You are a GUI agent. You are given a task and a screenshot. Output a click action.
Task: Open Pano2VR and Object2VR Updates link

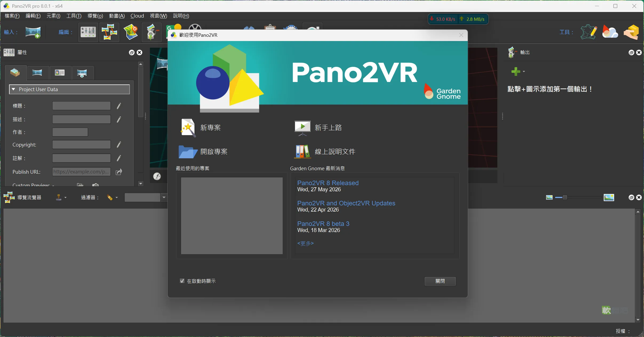coord(346,203)
